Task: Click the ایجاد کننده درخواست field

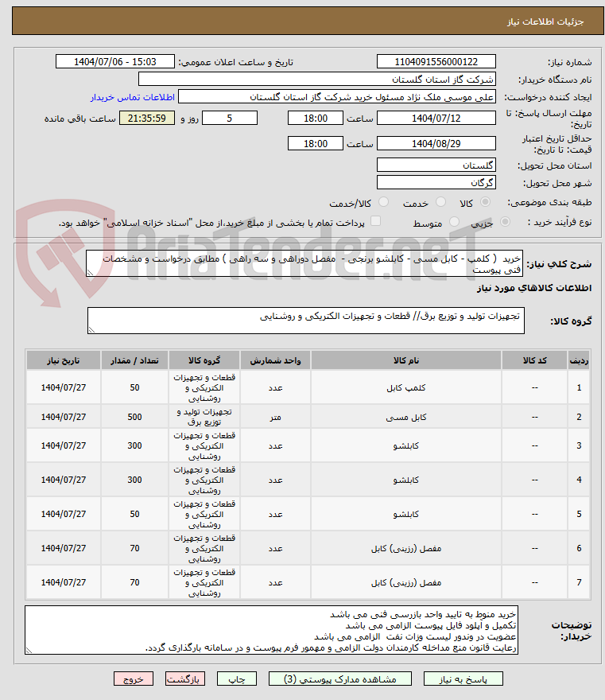Action: click(336, 97)
